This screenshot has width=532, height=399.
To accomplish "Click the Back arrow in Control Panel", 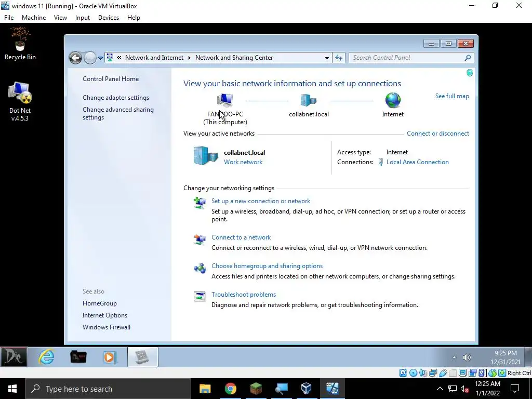I will (x=76, y=58).
